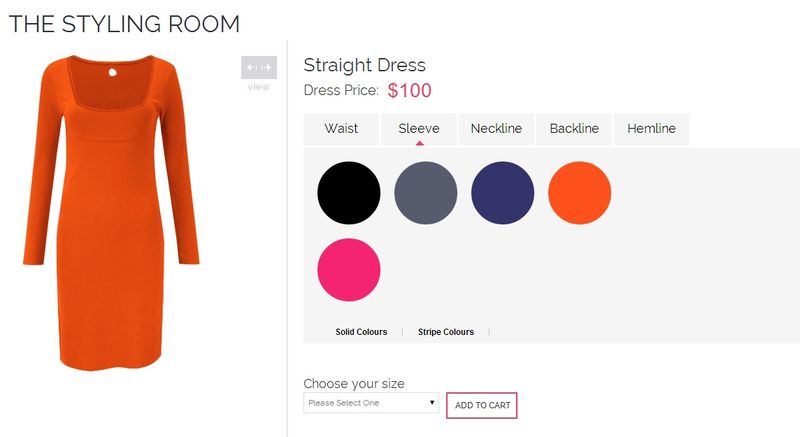Screen dimensions: 800x437
Task: Choose the black colour swatch
Action: (349, 193)
